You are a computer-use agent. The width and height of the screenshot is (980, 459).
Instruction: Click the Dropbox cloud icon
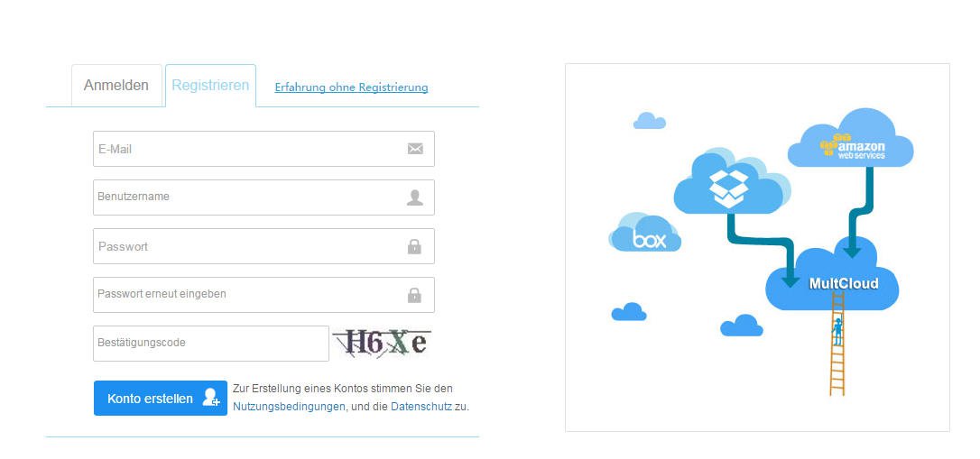coord(730,182)
